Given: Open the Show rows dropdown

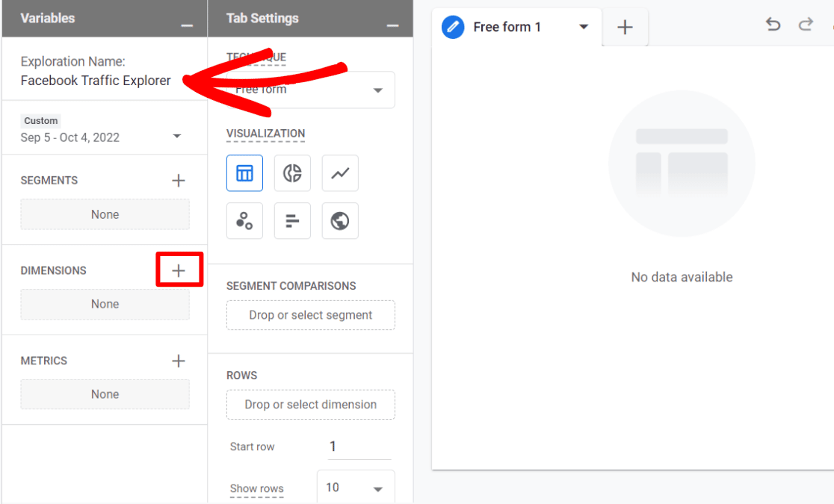Looking at the screenshot, I should click(x=356, y=487).
